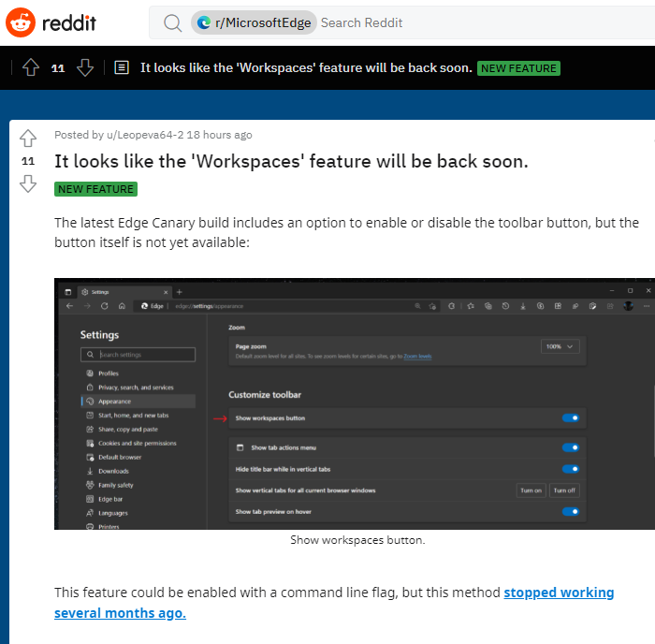This screenshot has height=644, width=655.
Task: Downvote the post in the top bar
Action: tap(85, 67)
